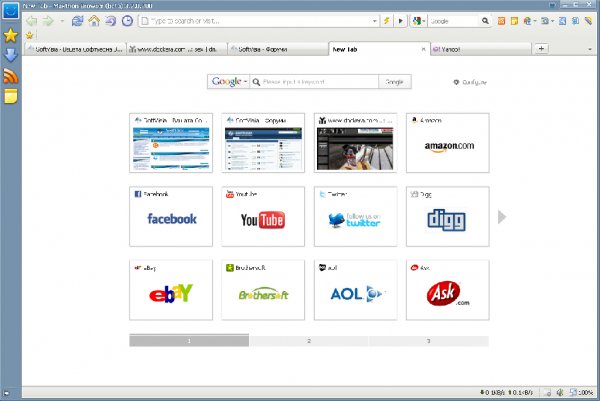Viewport: 600px width, 401px height.
Task: Open the Brothersoft quick access tile
Action: [263, 290]
